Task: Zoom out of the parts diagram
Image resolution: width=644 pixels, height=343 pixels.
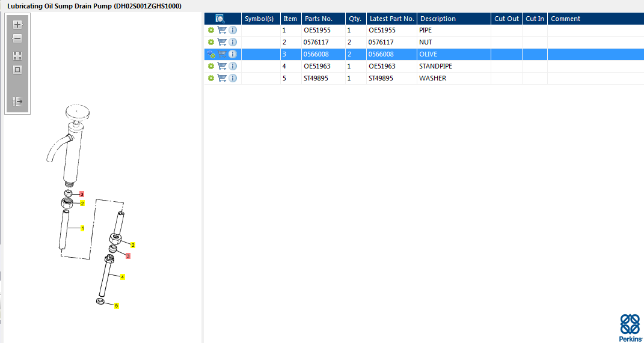Action: (x=17, y=38)
